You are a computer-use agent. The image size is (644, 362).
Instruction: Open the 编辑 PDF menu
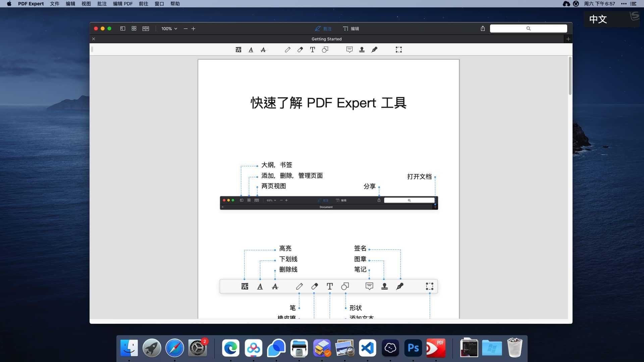[x=123, y=4]
